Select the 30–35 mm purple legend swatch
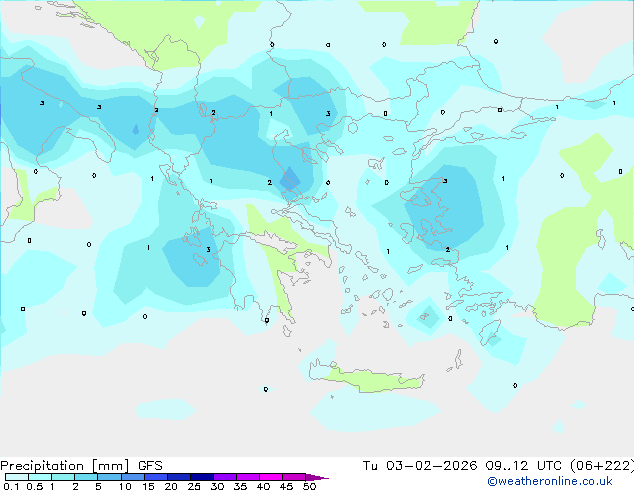 225,477
